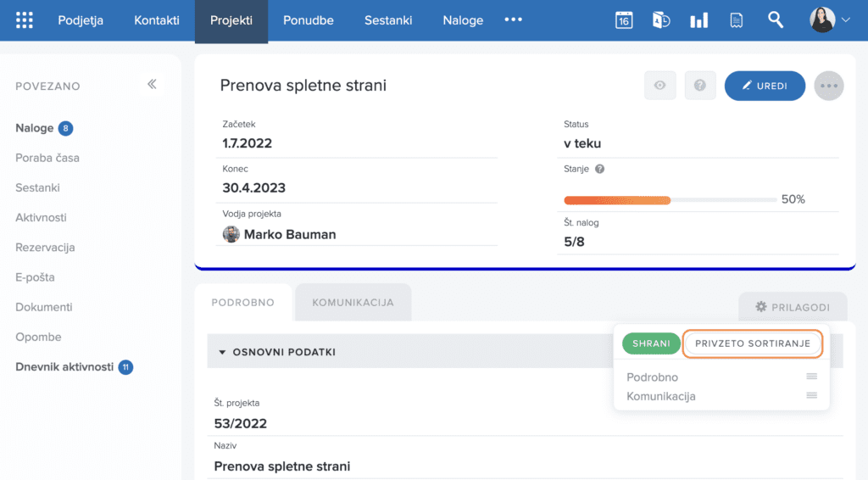868x480 pixels.
Task: Click the orange Stanje progress bar
Action: tap(617, 200)
